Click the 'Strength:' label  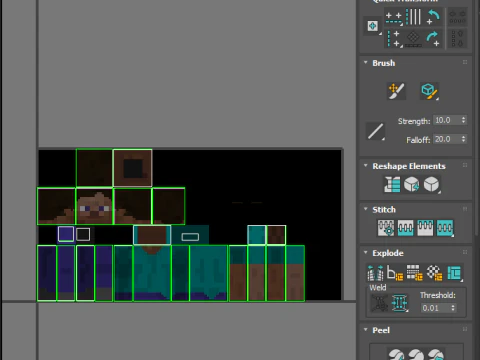click(x=414, y=121)
